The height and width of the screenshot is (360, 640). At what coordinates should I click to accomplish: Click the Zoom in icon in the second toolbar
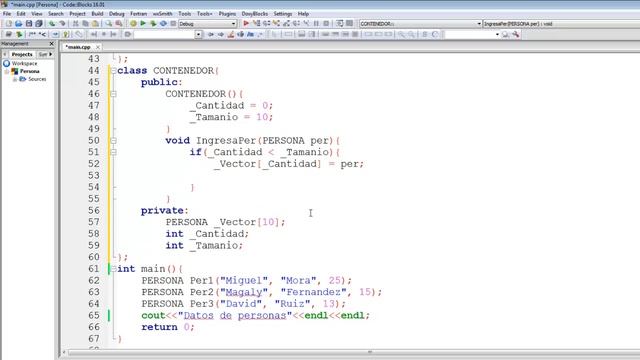(402, 35)
